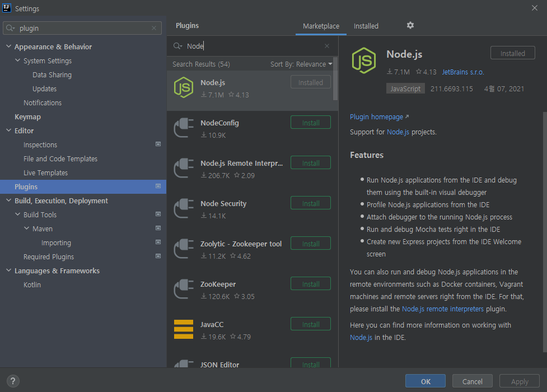547x392 pixels.
Task: Click the Search Results (54) label
Action: pyautogui.click(x=202, y=64)
